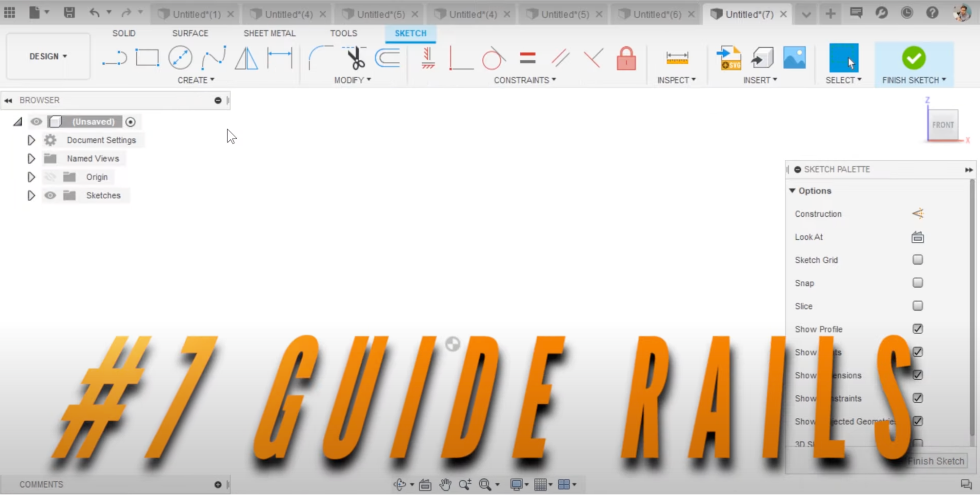Image resolution: width=980 pixels, height=495 pixels.
Task: Switch to the SURFACE tab
Action: click(x=190, y=33)
